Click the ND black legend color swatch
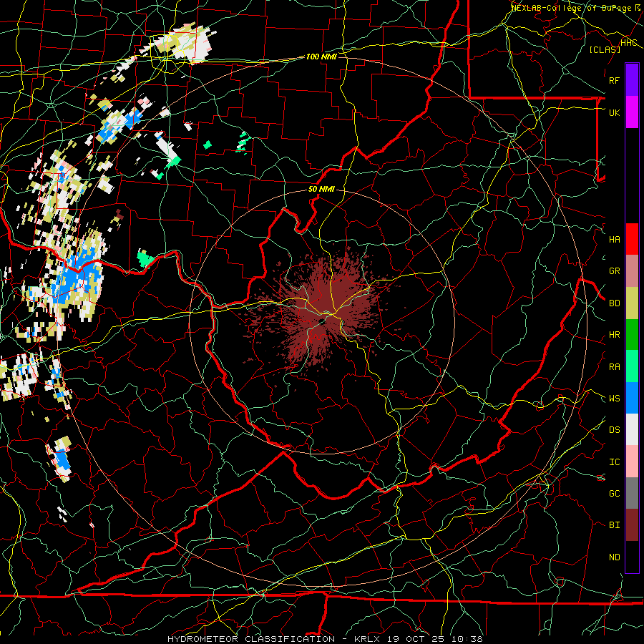644x644 pixels. (632, 557)
